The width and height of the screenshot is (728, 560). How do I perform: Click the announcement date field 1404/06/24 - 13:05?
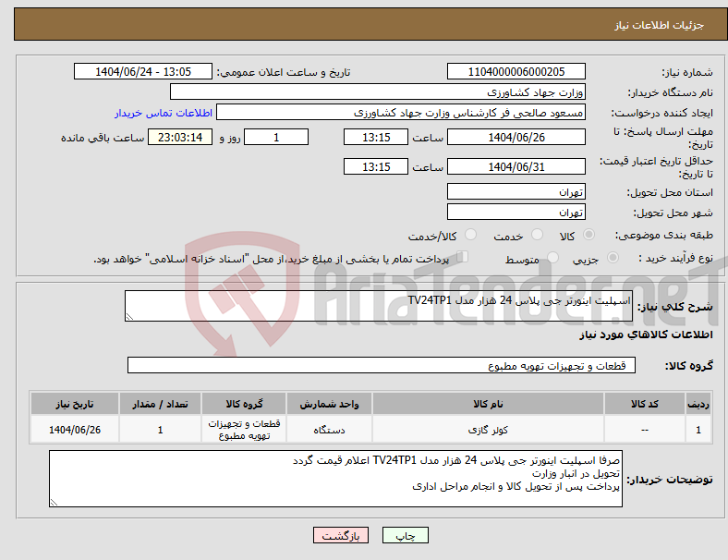point(143,72)
